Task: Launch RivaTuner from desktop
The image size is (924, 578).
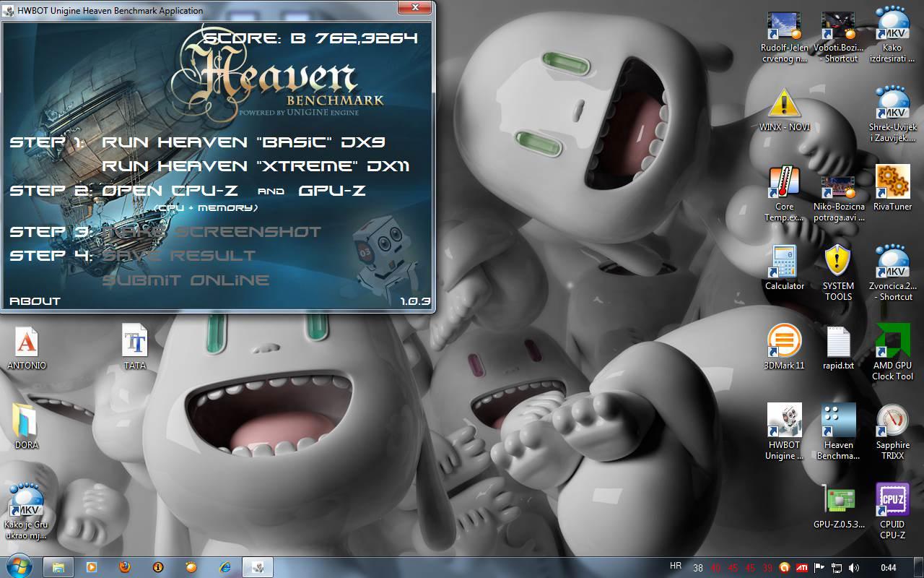Action: [892, 188]
